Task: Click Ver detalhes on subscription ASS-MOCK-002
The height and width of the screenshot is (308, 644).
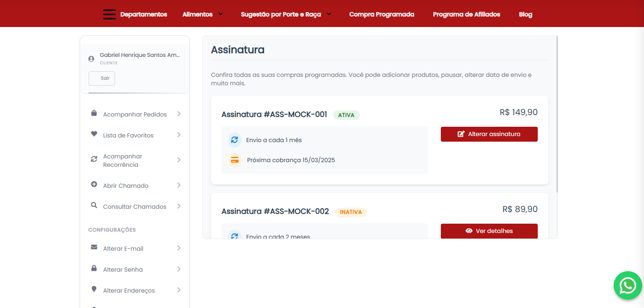Action: click(489, 231)
